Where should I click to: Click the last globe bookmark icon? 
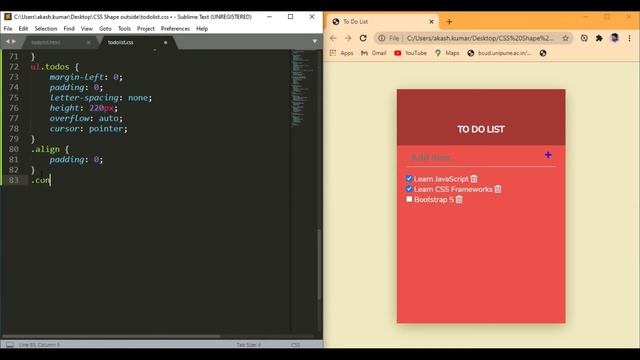pos(543,53)
